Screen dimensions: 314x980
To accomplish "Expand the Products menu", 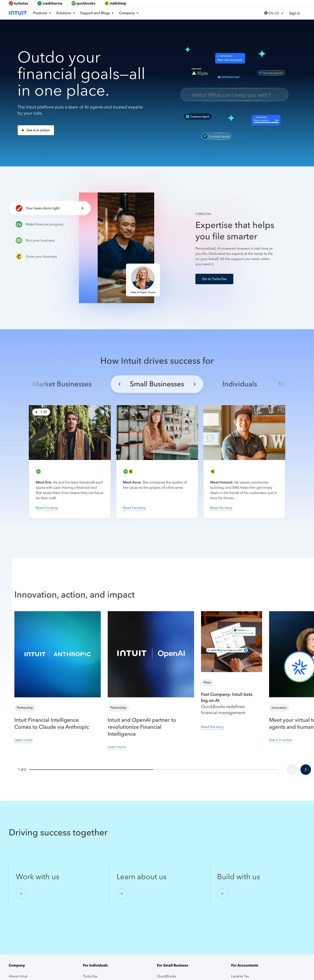I will pos(42,13).
